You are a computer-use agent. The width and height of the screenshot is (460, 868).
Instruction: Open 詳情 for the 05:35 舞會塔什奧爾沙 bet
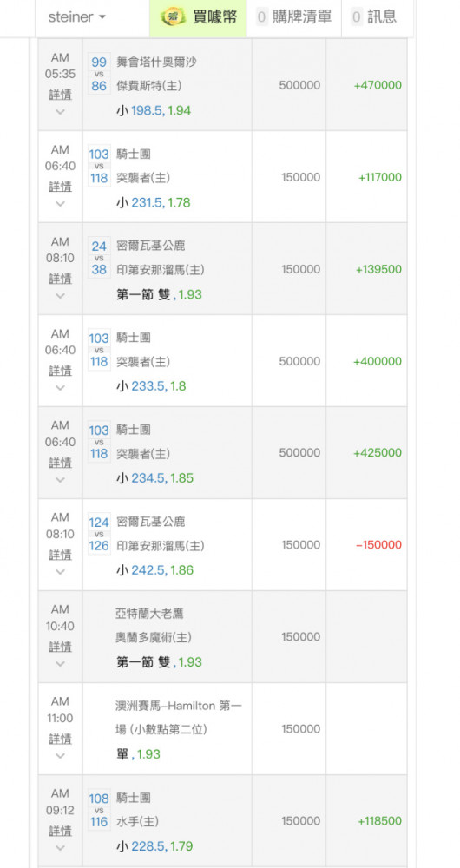[x=61, y=95]
